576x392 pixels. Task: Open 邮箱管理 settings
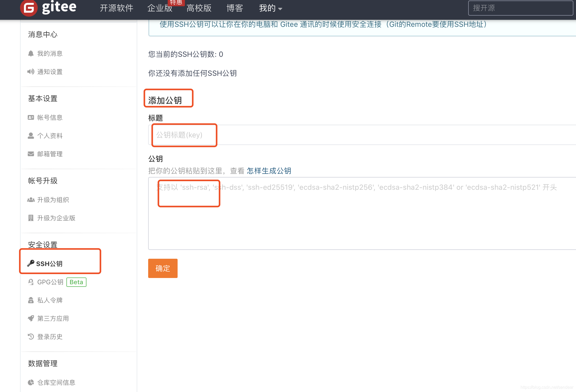[50, 154]
